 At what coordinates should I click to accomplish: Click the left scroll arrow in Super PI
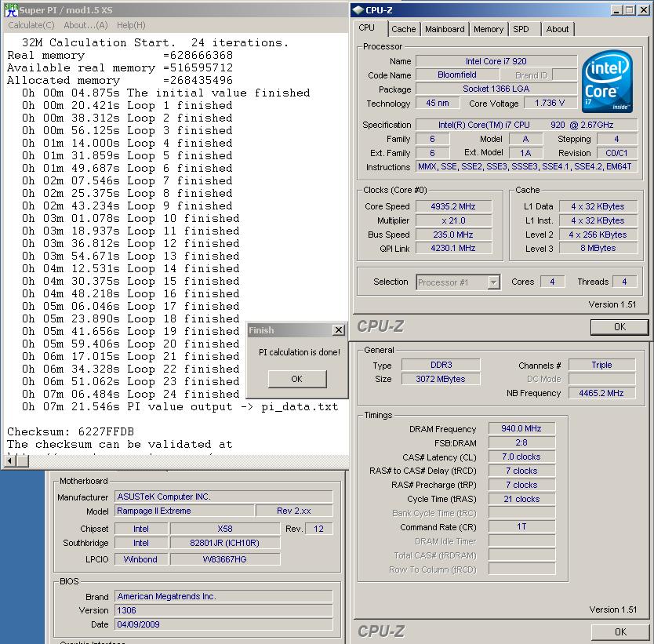click(x=9, y=461)
